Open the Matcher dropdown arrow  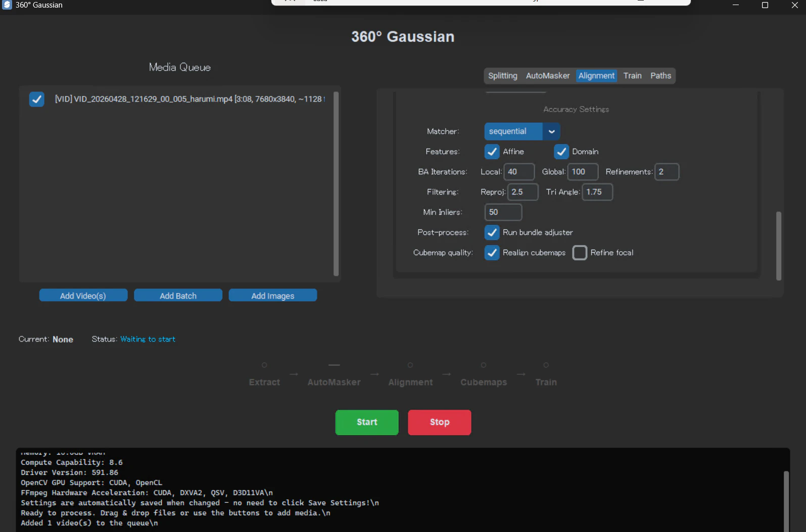pos(551,131)
